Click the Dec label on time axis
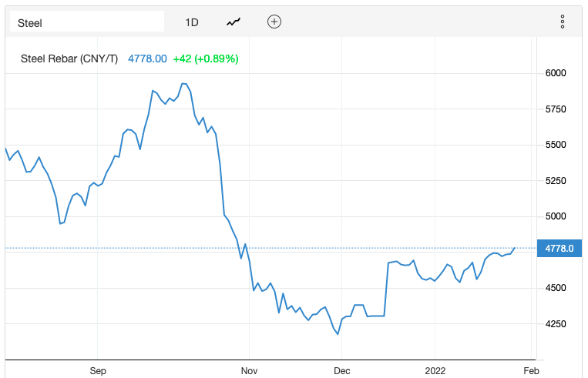The width and height of the screenshot is (588, 378). tap(343, 370)
